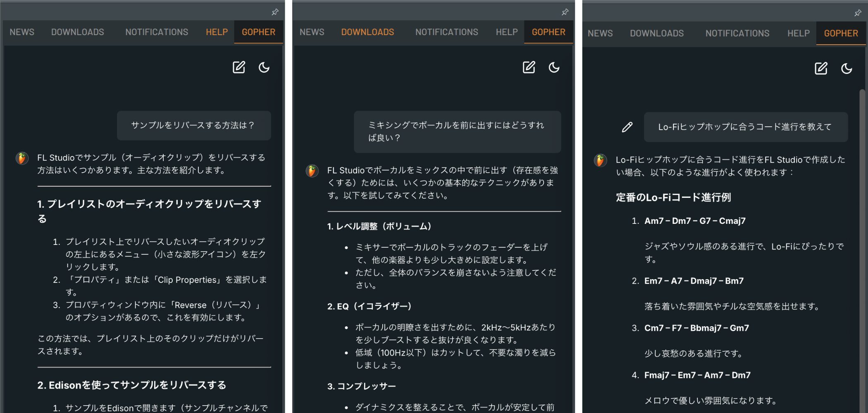
Task: Click the step mentioning Reverse（リバース）option
Action: 162,311
